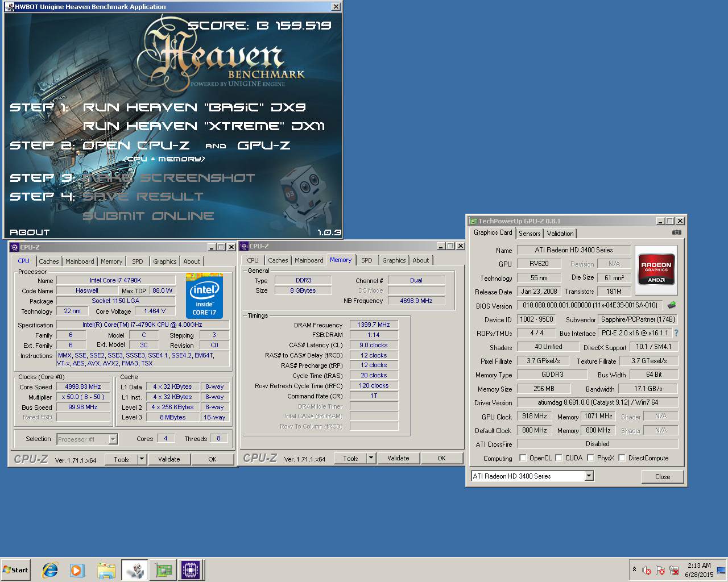728x582 pixels.
Task: Enable the DirectCompute checkbox
Action: click(622, 458)
